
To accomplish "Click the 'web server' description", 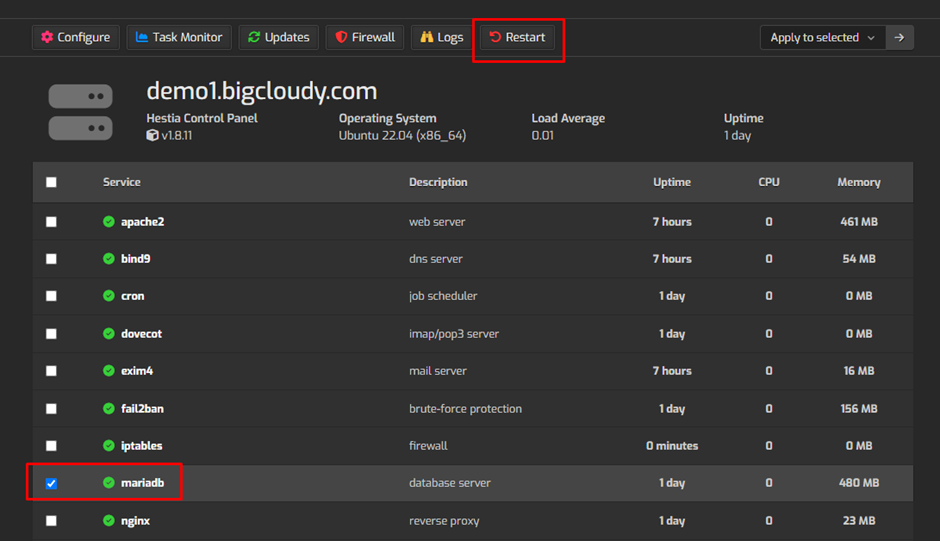I will tap(437, 222).
